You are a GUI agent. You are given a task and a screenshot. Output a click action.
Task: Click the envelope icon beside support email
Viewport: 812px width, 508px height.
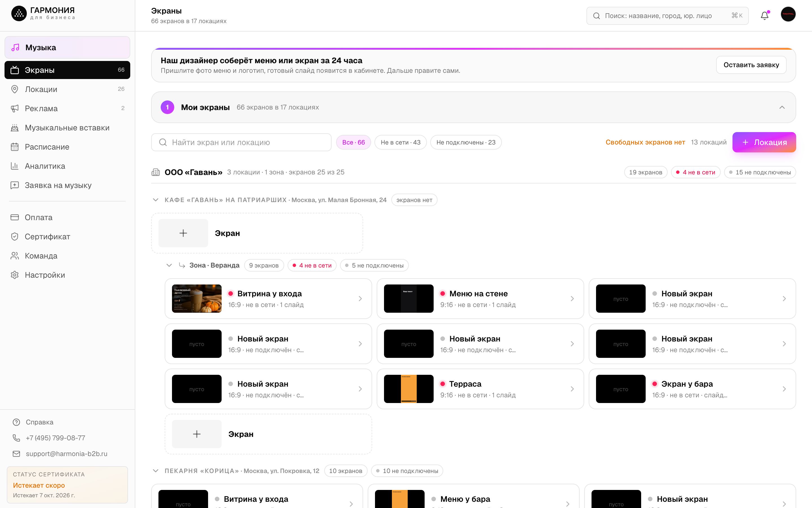[x=16, y=454]
